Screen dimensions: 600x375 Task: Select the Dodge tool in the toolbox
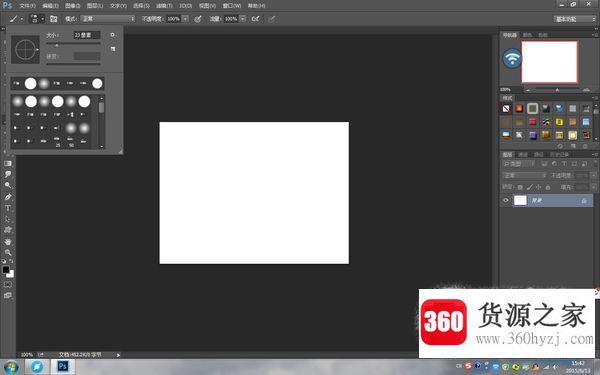pyautogui.click(x=8, y=186)
